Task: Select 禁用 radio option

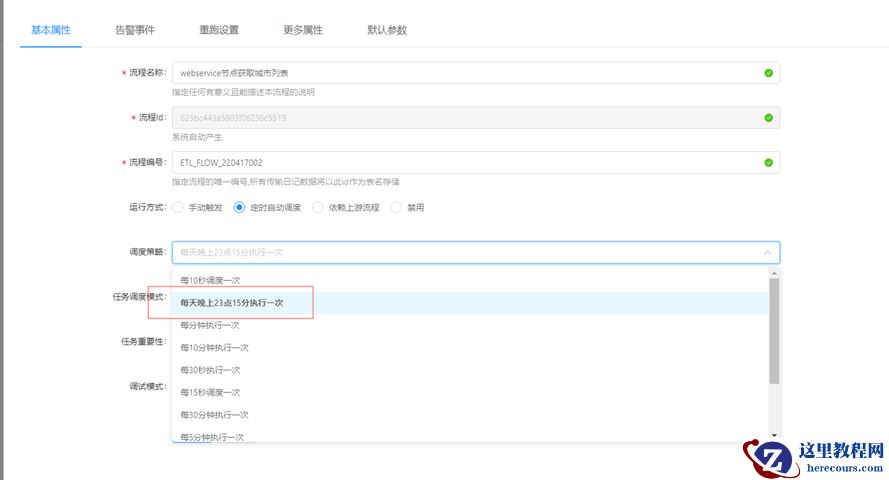Action: pyautogui.click(x=397, y=208)
